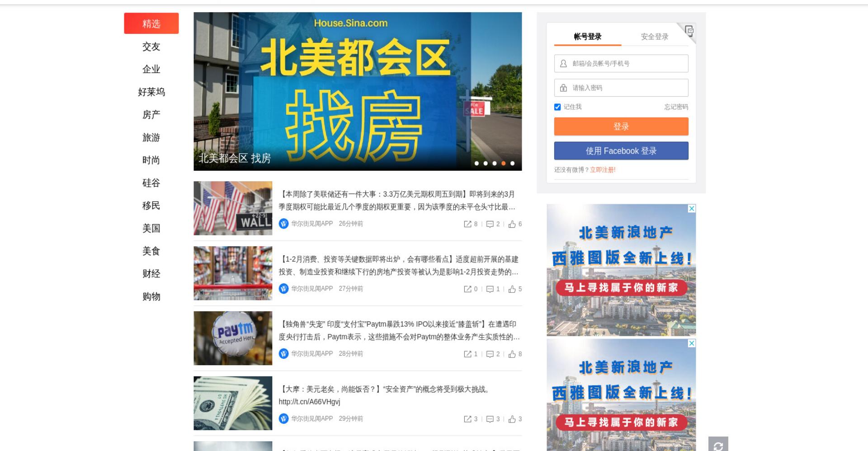Open the Wall Street flags post thumbnail
This screenshot has height=451, width=868.
(x=233, y=208)
